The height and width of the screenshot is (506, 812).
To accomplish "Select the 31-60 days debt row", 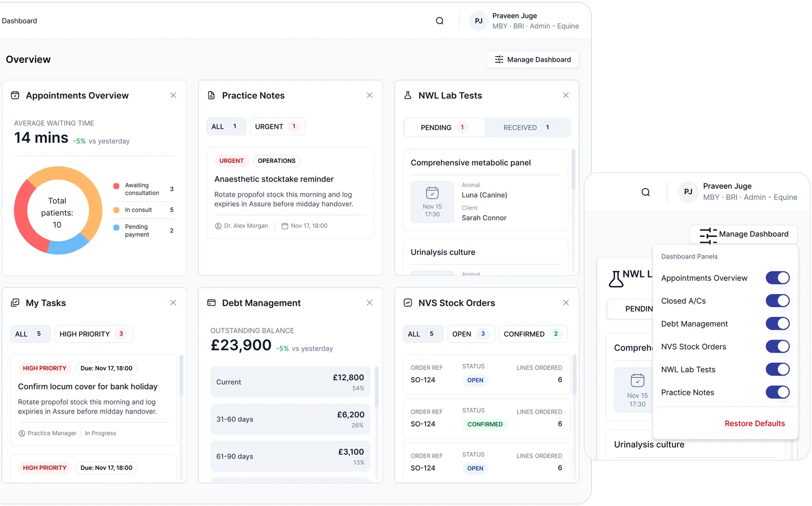I will [290, 419].
